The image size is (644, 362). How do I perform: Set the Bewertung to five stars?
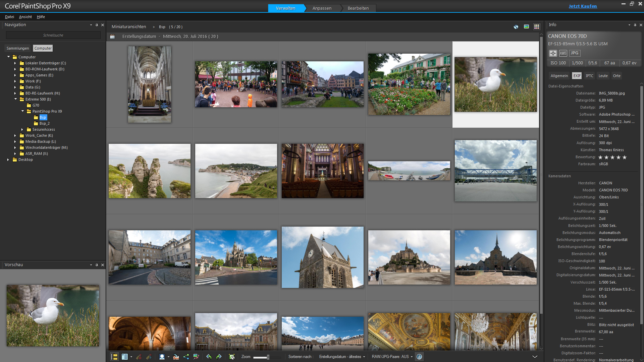coord(625,157)
